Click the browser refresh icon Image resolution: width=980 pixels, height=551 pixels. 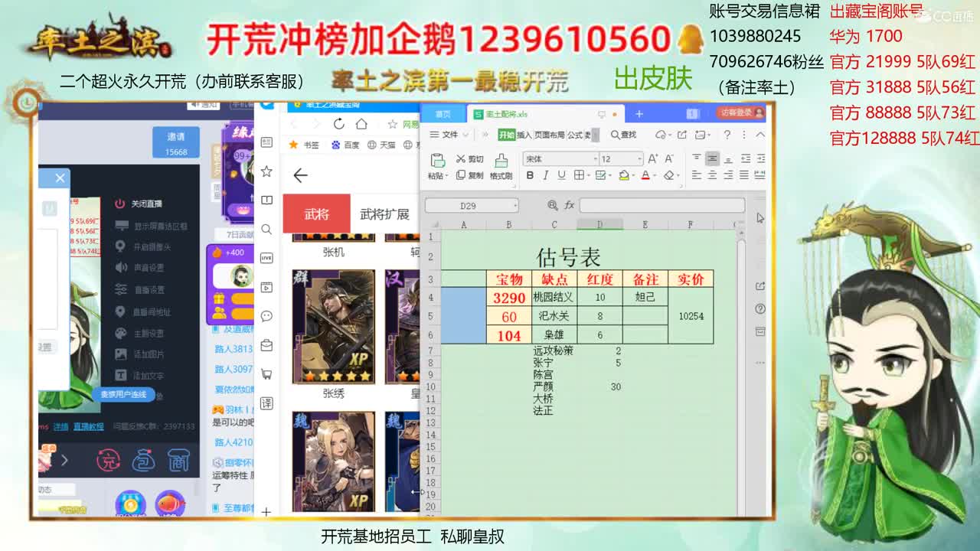339,124
